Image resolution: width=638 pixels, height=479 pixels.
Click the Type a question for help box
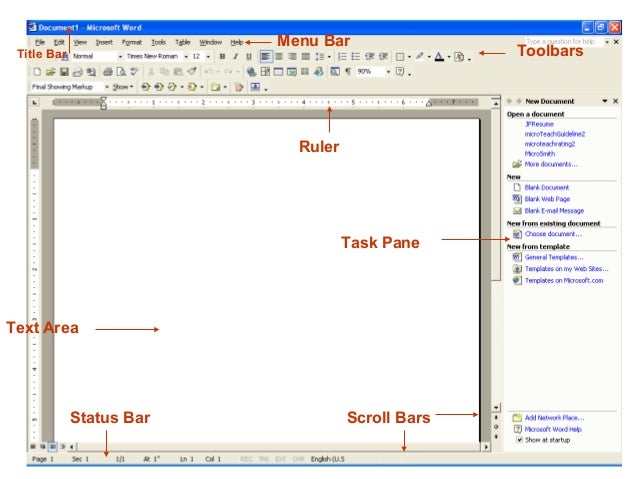point(564,42)
